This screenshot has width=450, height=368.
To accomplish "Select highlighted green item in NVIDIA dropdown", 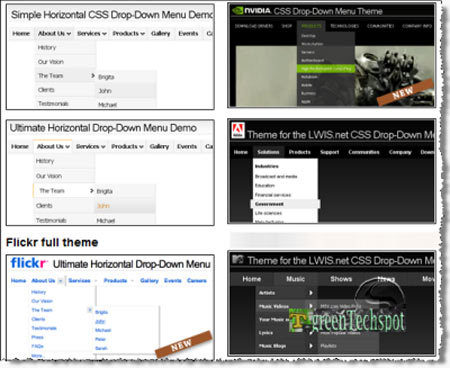I will [326, 69].
